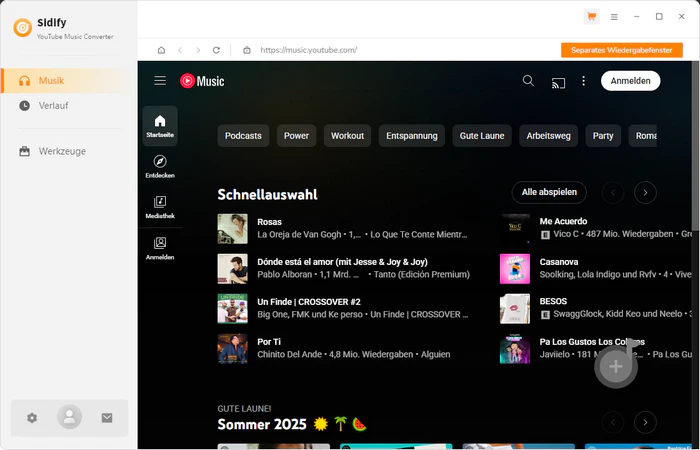This screenshot has width=700, height=450.
Task: Click the user profile avatar
Action: pyautogui.click(x=69, y=417)
